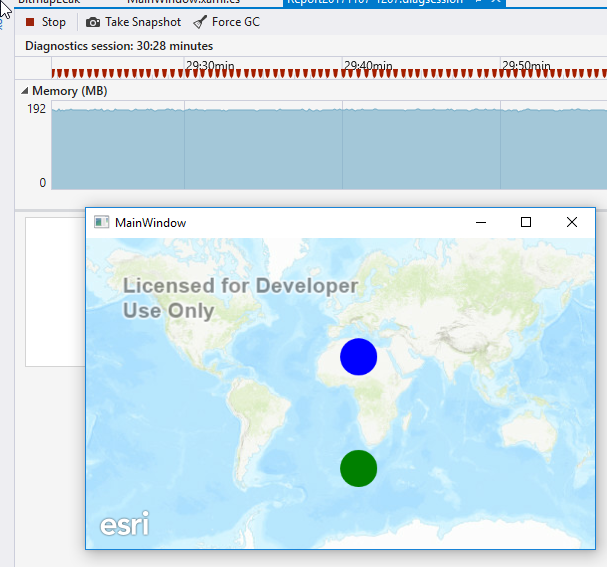The width and height of the screenshot is (607, 567).
Task: Click the MainWindow app icon in title bar
Action: [x=101, y=222]
